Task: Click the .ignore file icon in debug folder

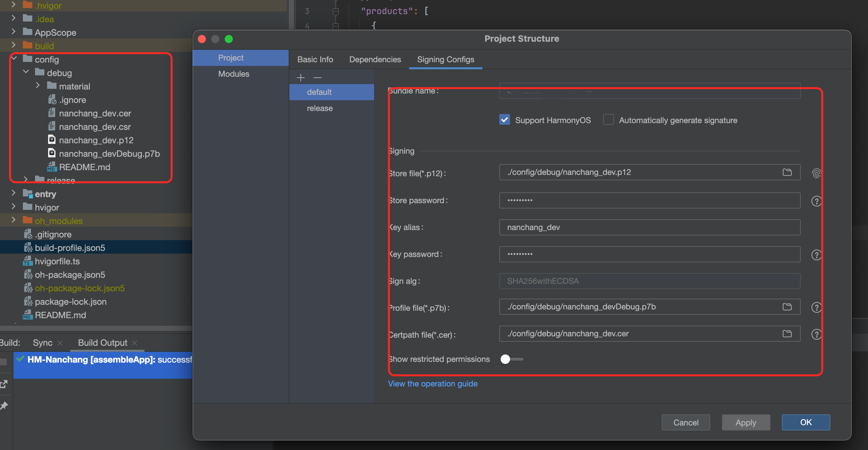Action: [x=51, y=99]
